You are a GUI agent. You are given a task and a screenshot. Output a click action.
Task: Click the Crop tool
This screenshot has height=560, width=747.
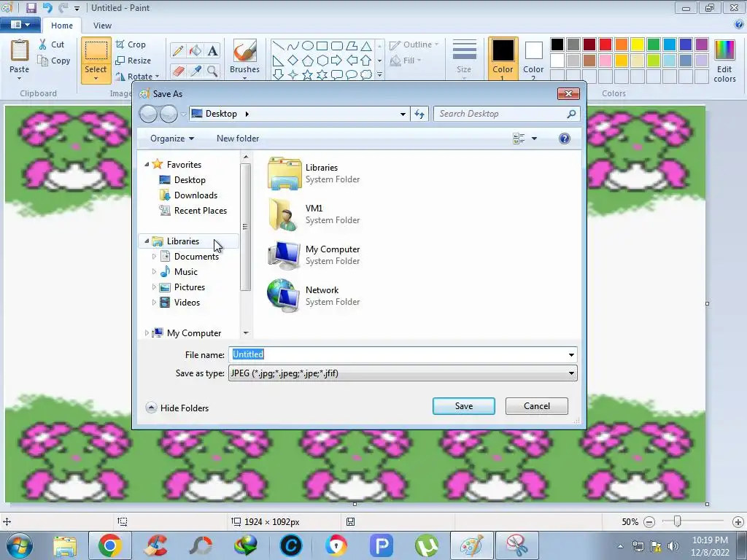coord(131,44)
